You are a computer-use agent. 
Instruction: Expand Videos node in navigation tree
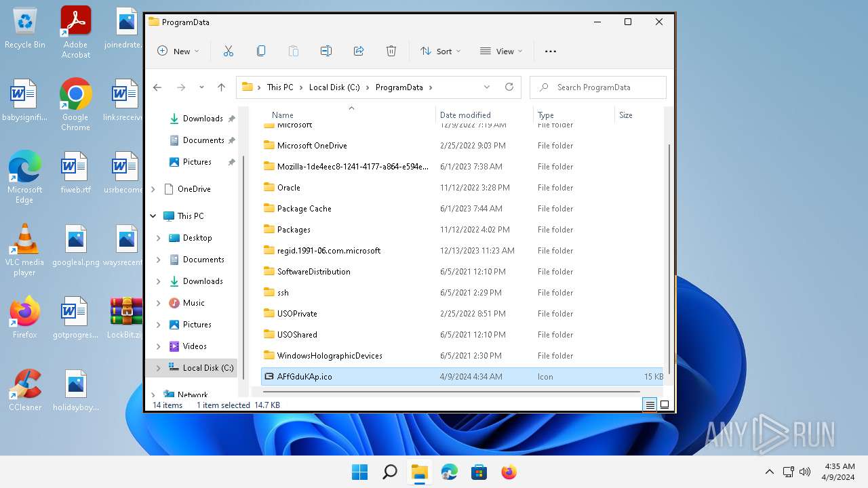coord(159,346)
